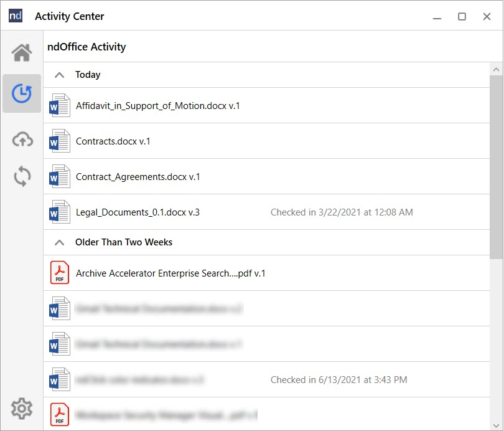The width and height of the screenshot is (504, 431).
Task: Click the sync arrows sidebar icon
Action: pyautogui.click(x=22, y=177)
